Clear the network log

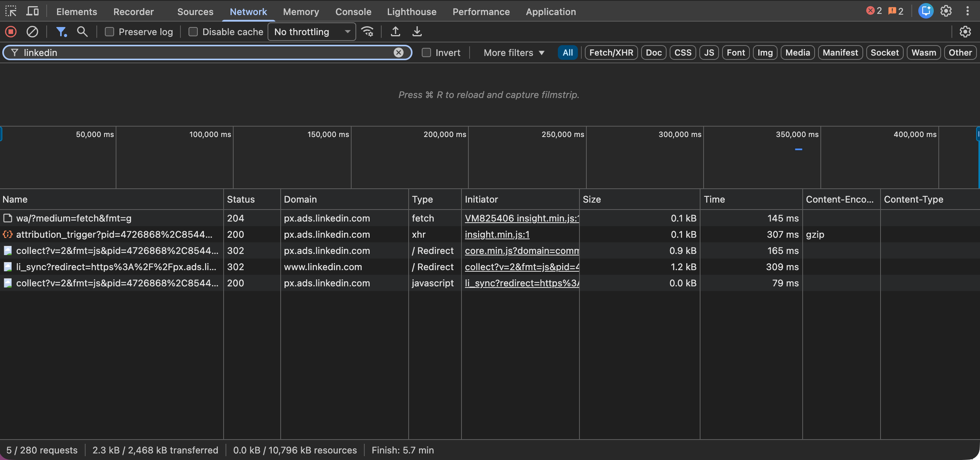click(x=32, y=32)
